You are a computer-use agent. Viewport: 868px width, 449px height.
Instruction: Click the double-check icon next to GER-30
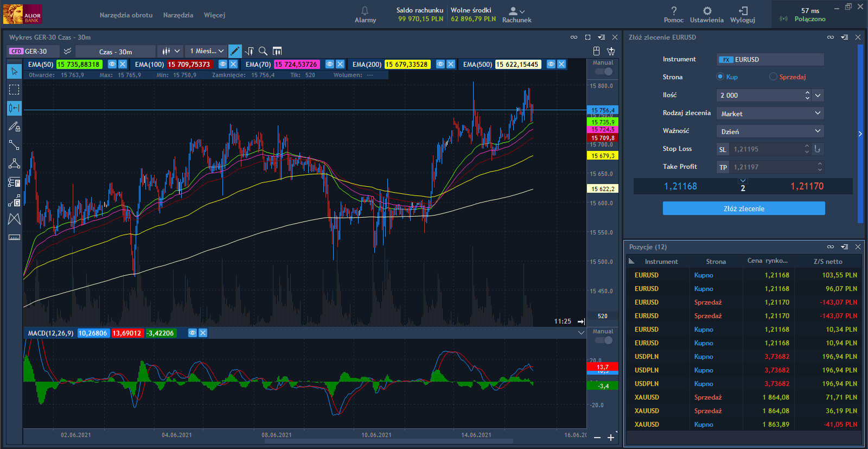[x=67, y=51]
